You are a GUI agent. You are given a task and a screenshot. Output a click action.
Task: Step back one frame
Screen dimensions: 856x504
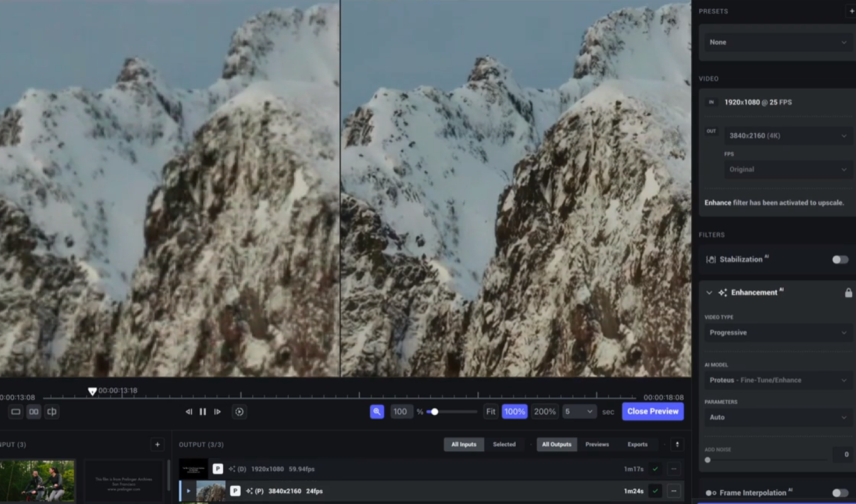point(189,412)
